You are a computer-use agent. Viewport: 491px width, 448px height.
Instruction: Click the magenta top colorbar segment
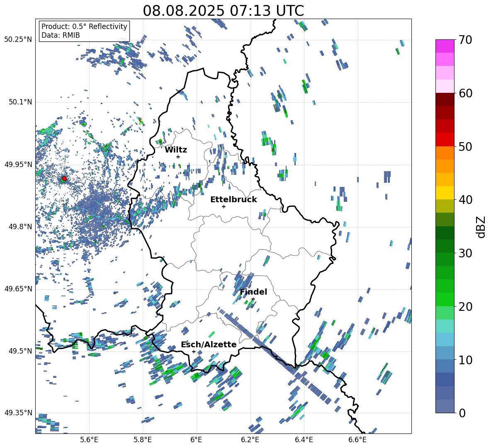click(445, 46)
